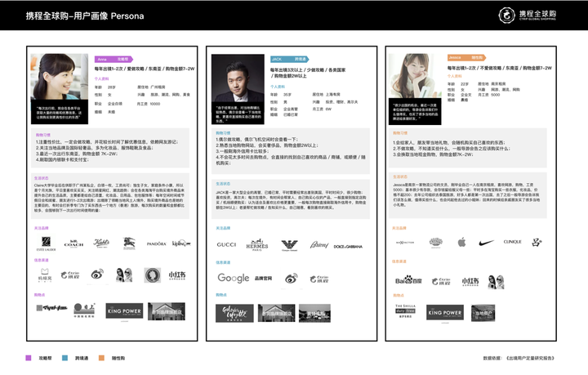Click the 吕 brand logo
Image resolution: width=588 pixels, height=375 pixels.
(x=537, y=243)
